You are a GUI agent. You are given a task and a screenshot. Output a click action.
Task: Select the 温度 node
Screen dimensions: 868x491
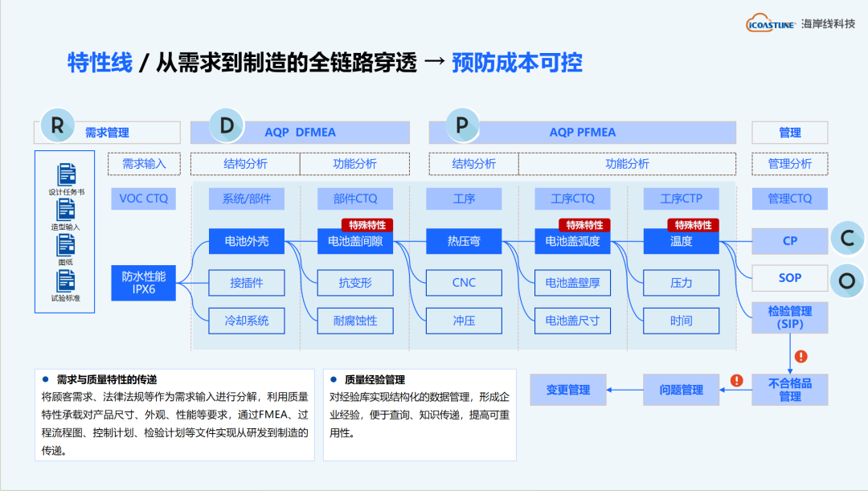(681, 241)
